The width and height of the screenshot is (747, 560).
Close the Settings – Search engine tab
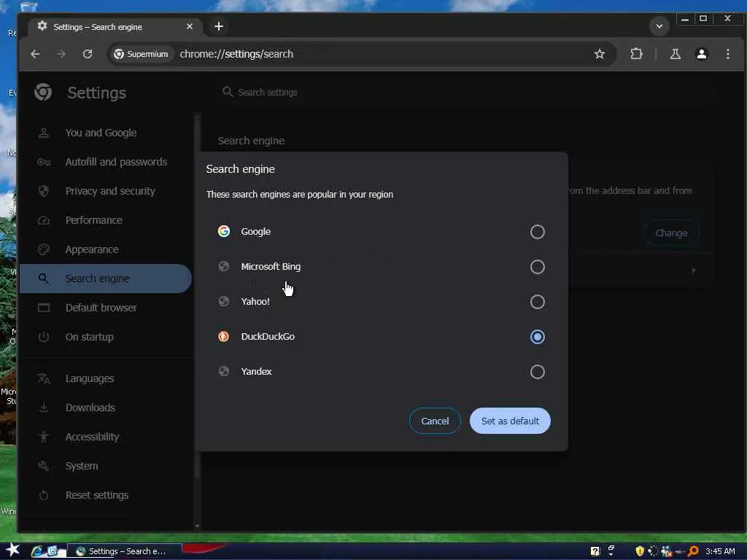190,26
